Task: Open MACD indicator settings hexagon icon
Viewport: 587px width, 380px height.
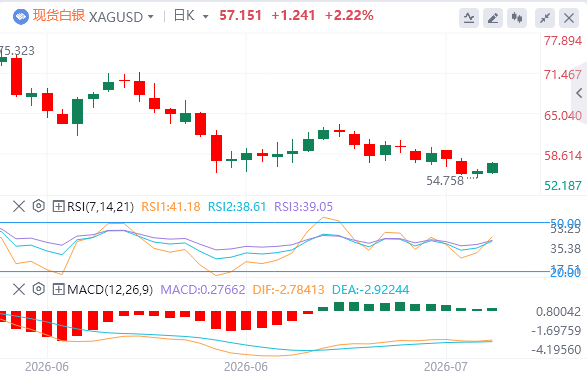Action: 39,289
